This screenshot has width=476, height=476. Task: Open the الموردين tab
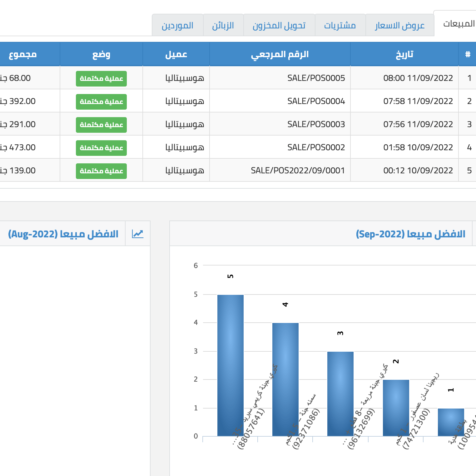point(177,25)
